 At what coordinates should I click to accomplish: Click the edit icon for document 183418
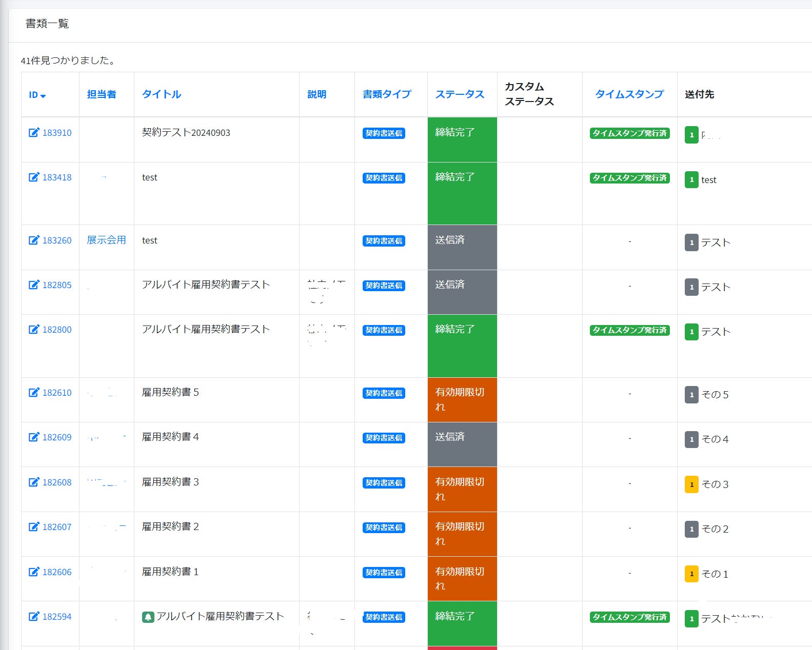pos(34,177)
